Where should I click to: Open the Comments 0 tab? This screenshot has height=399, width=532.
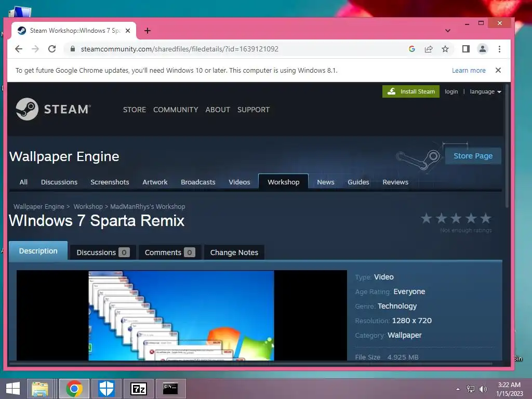click(x=170, y=252)
